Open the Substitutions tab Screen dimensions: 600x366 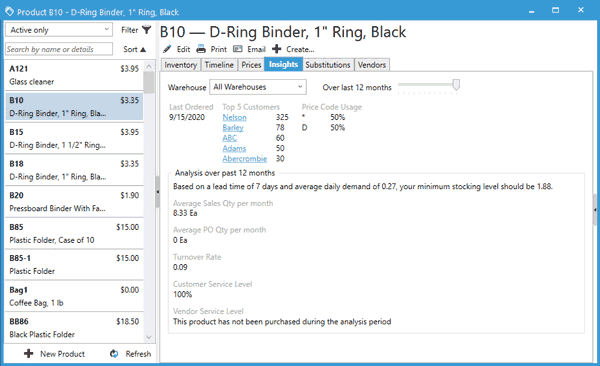coord(328,65)
